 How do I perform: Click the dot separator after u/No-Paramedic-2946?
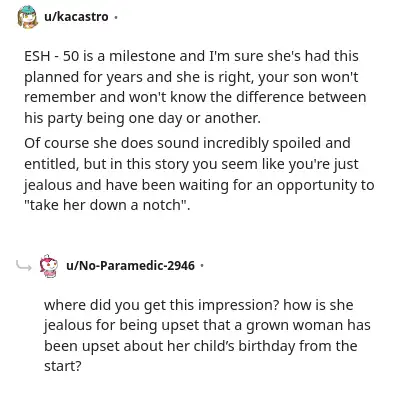(x=202, y=266)
